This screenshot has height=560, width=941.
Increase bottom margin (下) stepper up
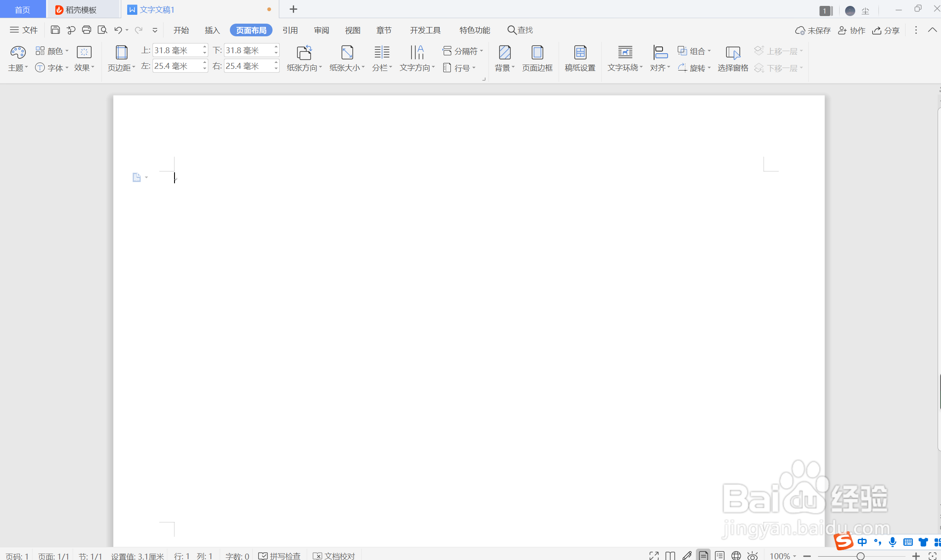tap(276, 46)
